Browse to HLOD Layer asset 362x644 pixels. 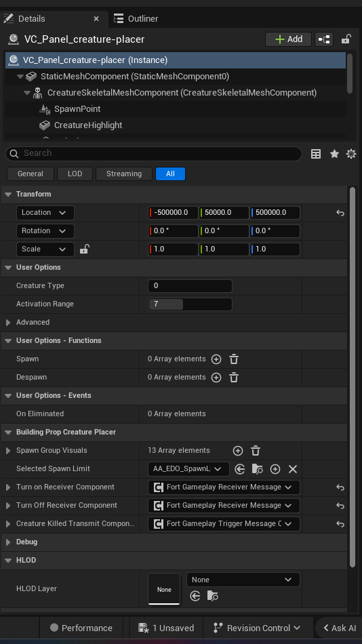click(213, 596)
